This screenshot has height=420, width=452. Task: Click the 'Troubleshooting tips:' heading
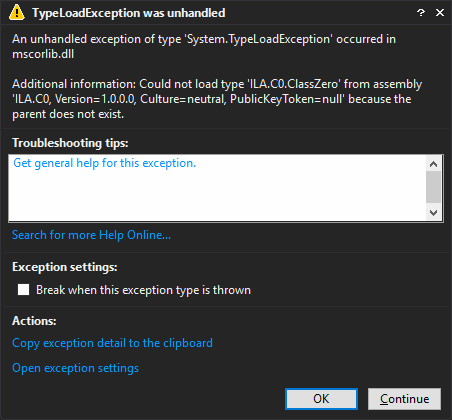pyautogui.click(x=70, y=143)
